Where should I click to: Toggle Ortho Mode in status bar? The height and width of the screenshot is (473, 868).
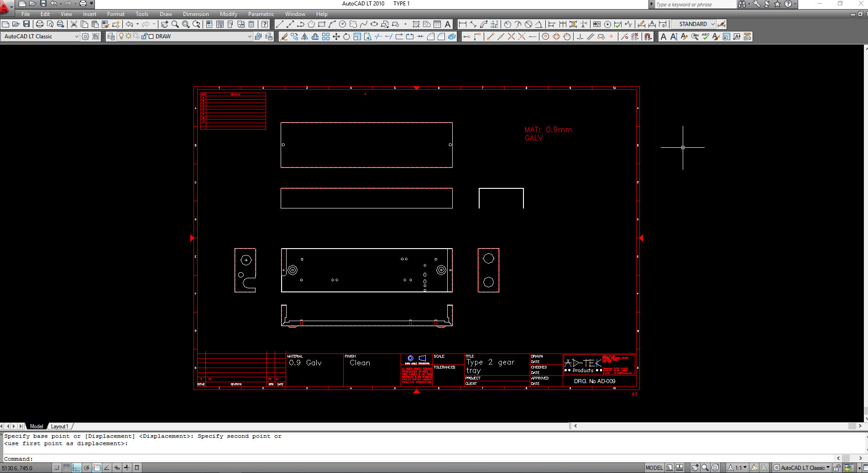(77, 468)
